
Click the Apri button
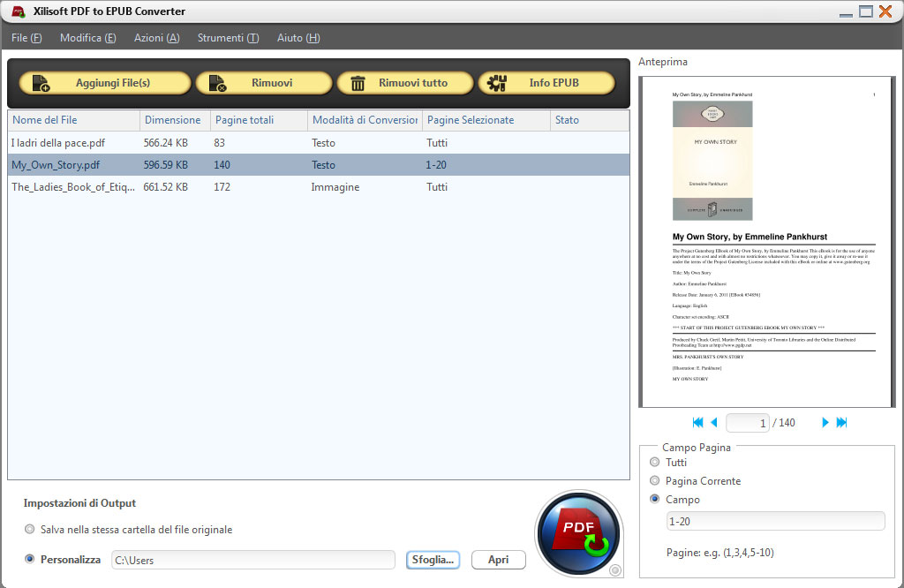coord(498,560)
